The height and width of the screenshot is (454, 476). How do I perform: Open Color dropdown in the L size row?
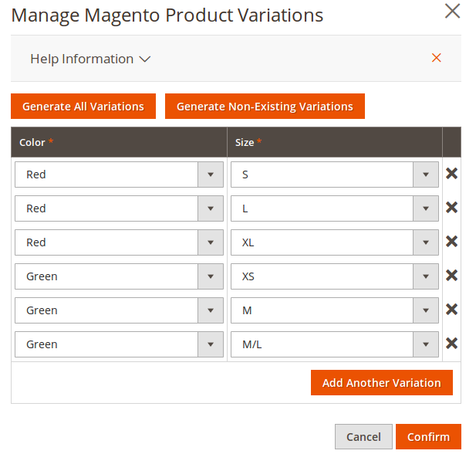tap(119, 208)
